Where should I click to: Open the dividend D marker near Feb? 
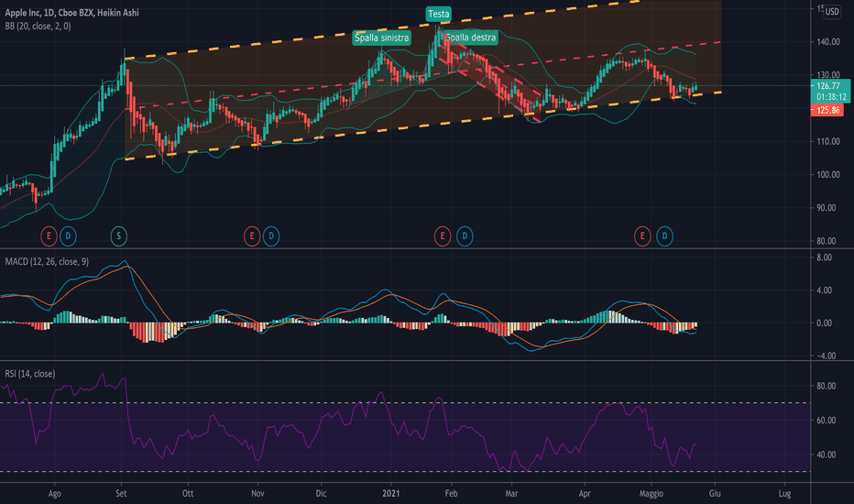[465, 236]
